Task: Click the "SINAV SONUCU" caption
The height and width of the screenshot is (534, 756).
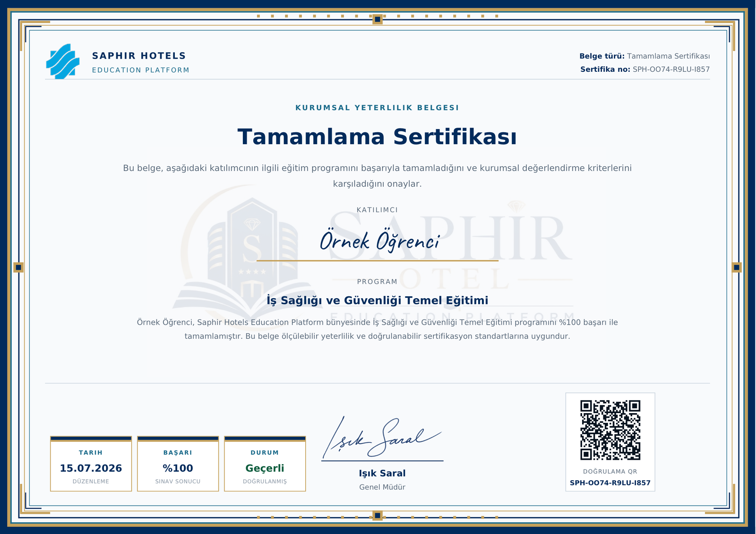Action: [x=178, y=482]
